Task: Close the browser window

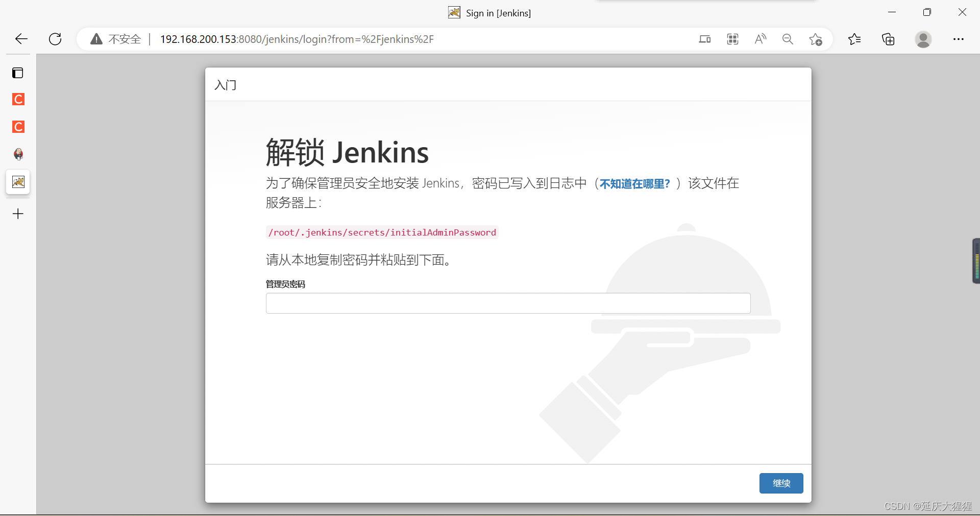Action: pyautogui.click(x=962, y=12)
